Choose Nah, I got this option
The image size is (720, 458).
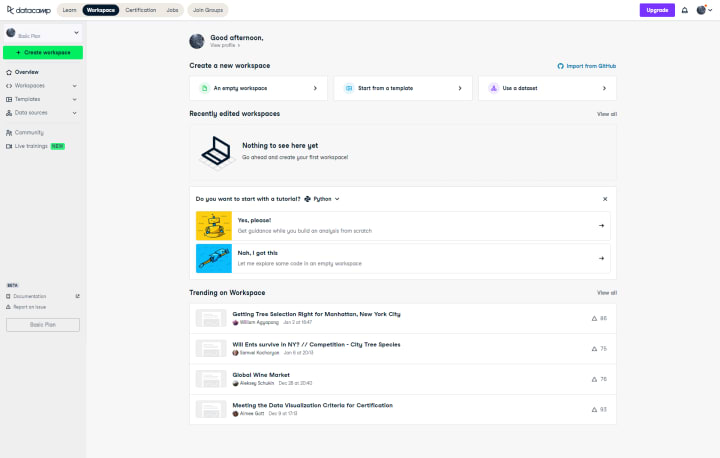403,258
